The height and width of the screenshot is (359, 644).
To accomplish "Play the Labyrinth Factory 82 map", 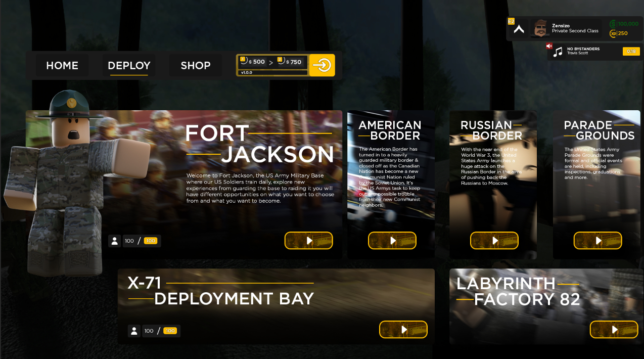I will 614,330.
